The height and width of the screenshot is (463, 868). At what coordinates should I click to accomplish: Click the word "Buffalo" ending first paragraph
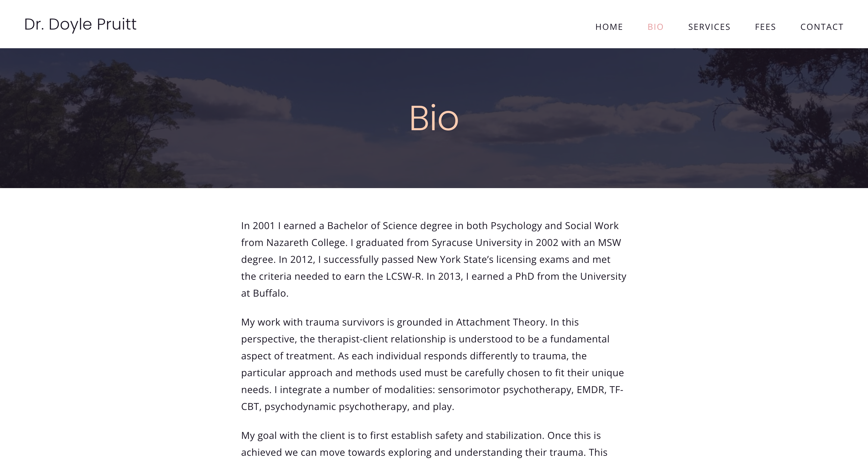pos(269,293)
